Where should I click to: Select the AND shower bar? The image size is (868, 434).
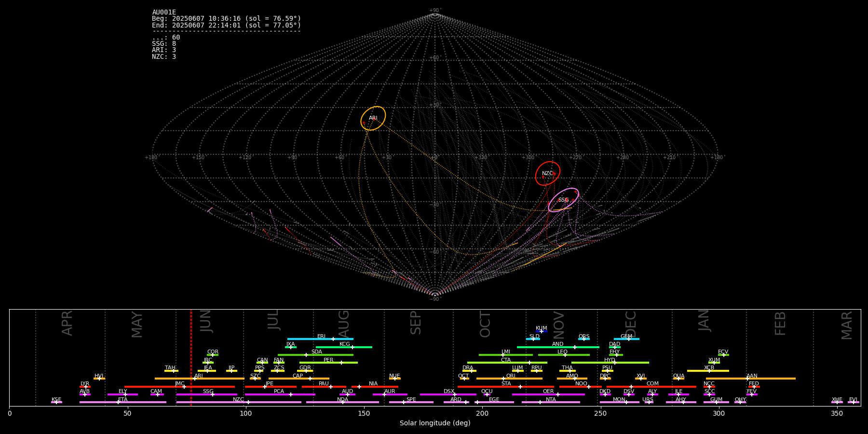tap(558, 347)
